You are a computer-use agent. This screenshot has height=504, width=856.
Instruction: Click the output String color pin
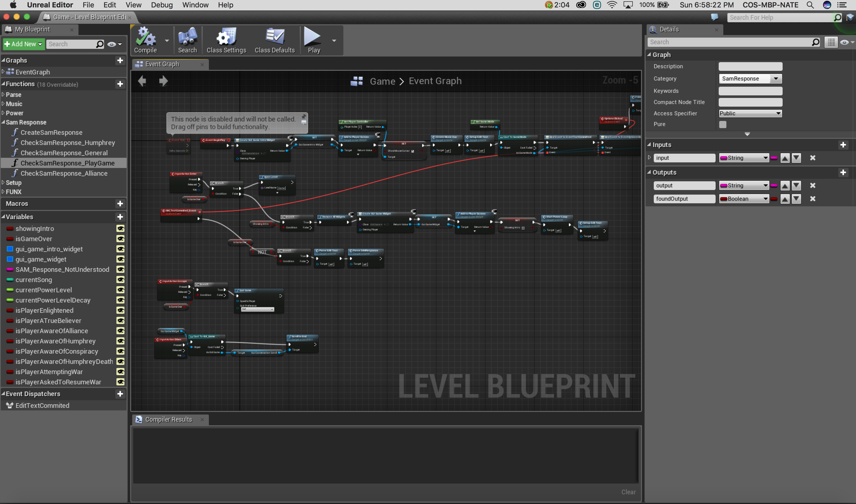point(774,185)
